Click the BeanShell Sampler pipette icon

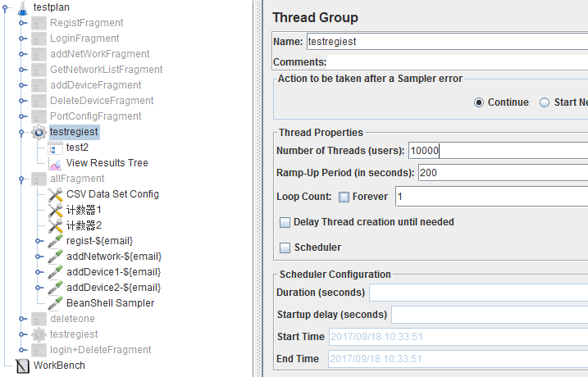(55, 303)
